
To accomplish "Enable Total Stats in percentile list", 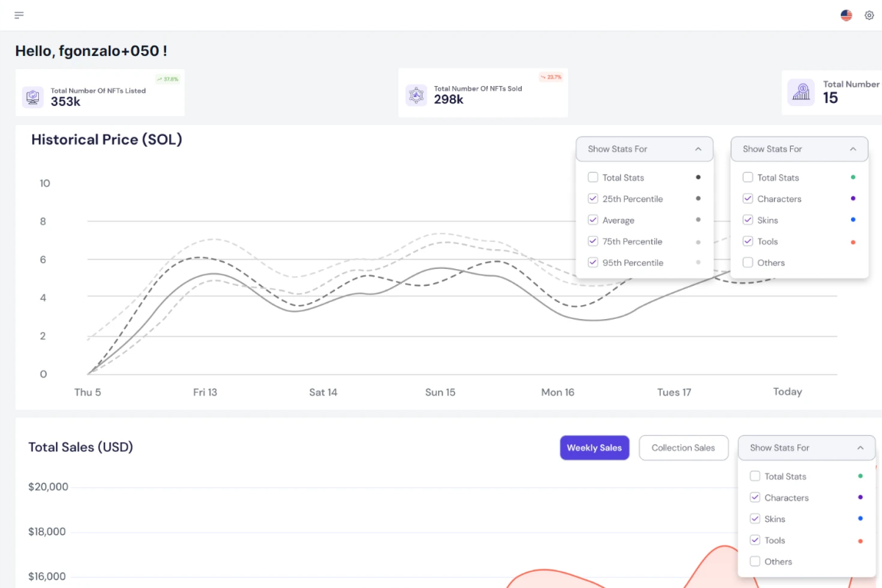I will (592, 177).
